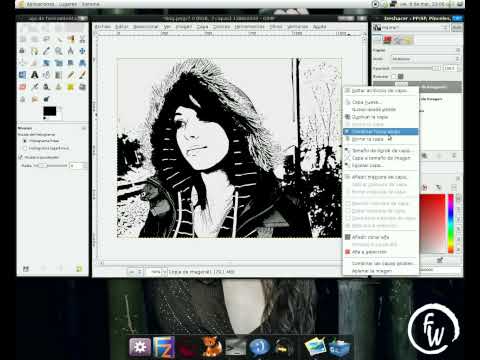Select the Text tool in toolbox
This screenshot has height=360, width=480.
[34, 75]
